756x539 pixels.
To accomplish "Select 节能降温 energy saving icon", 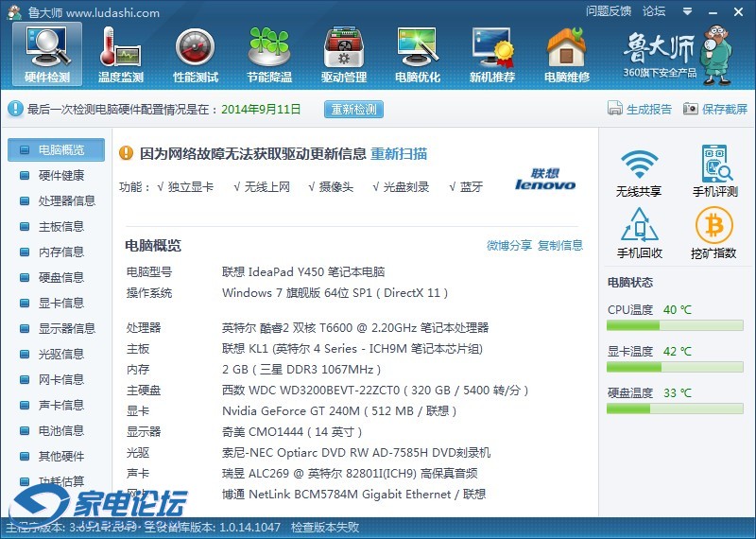I will tap(268, 53).
